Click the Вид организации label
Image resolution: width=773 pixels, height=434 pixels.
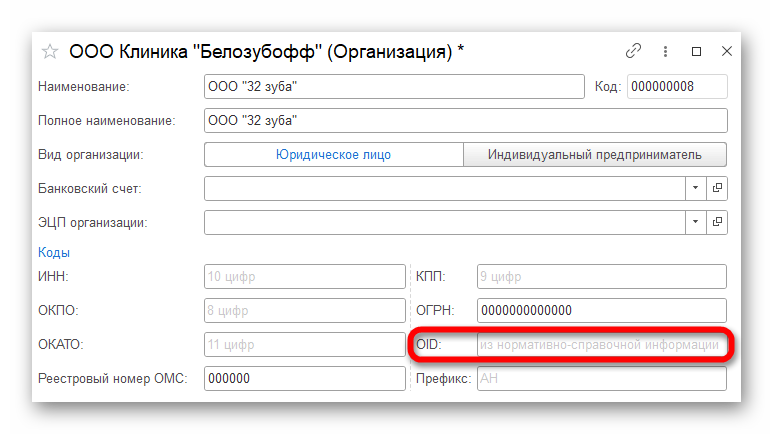pyautogui.click(x=91, y=154)
